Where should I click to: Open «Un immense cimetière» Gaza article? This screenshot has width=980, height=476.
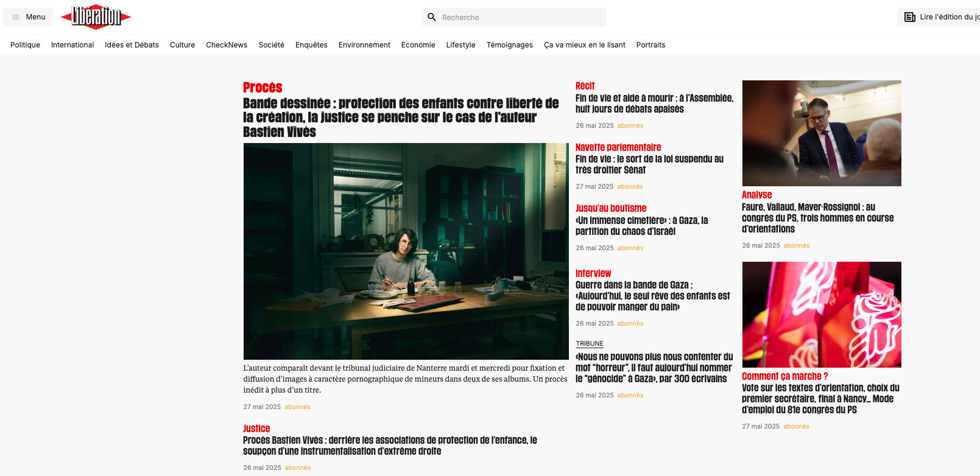642,226
